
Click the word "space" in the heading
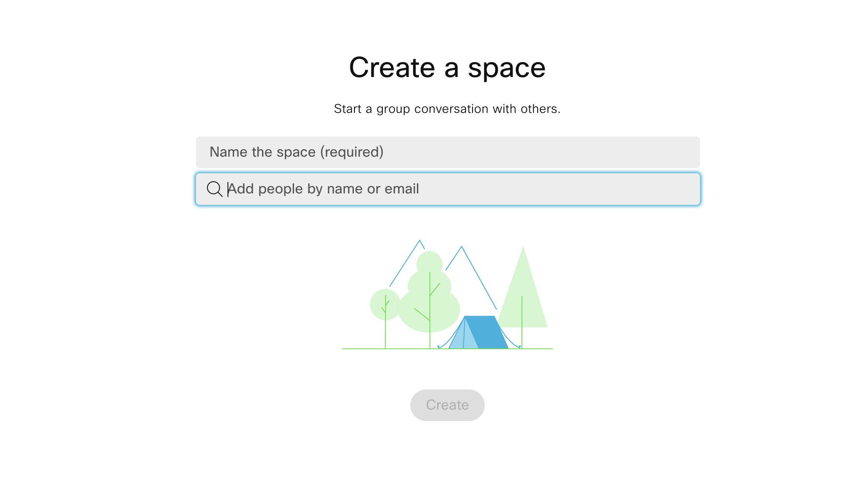[507, 68]
